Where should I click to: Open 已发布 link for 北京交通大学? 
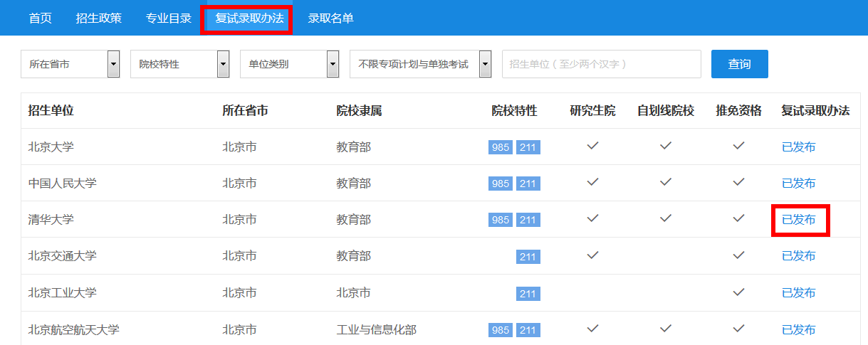pyautogui.click(x=799, y=255)
